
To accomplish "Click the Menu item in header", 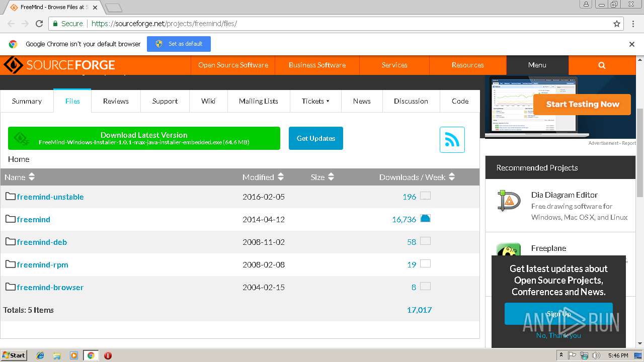I will pyautogui.click(x=537, y=65).
